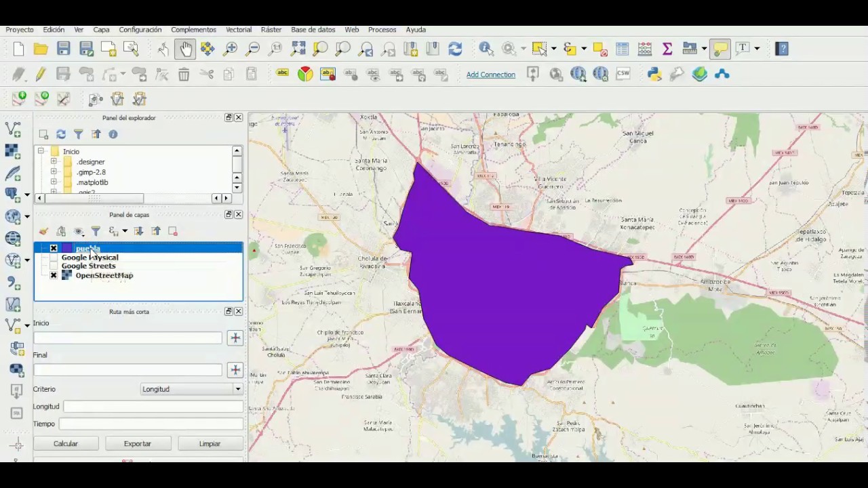This screenshot has height=488, width=868.
Task: Open the select by expression dropdown arrow
Action: coord(584,49)
